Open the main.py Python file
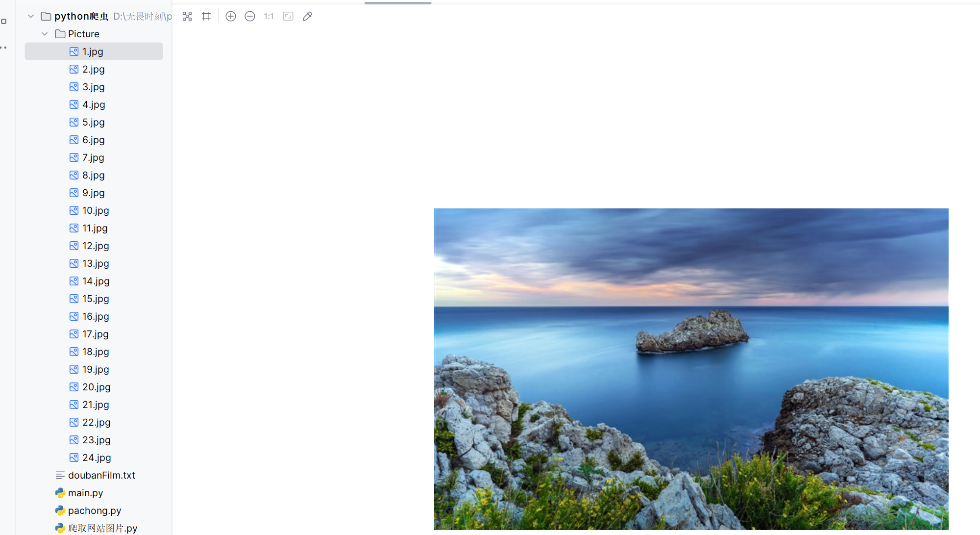Screen dimensions: 980x535 (x=85, y=493)
